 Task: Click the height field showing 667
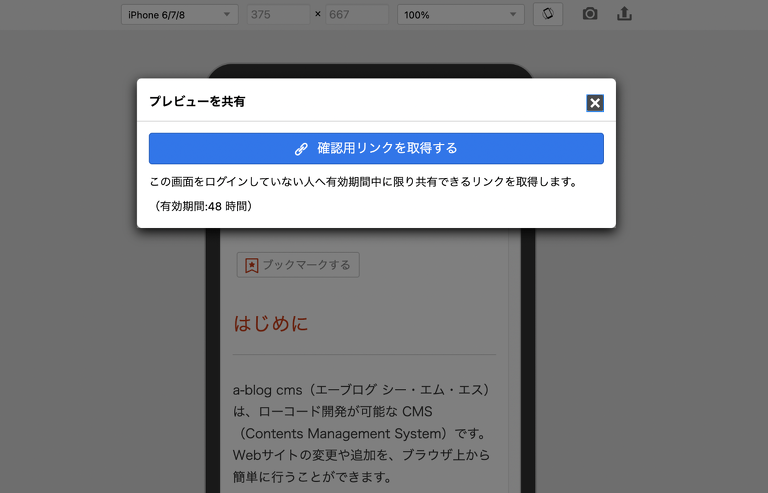point(356,15)
